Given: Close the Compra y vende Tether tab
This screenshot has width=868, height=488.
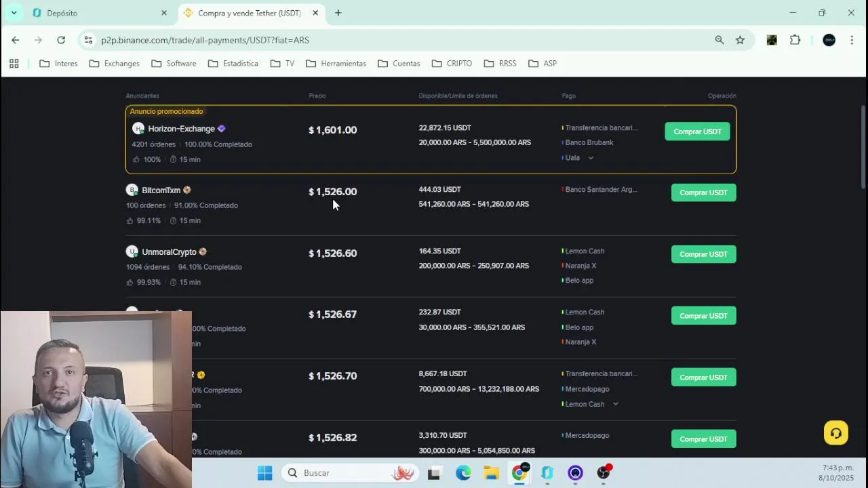Looking at the screenshot, I should click(x=315, y=13).
